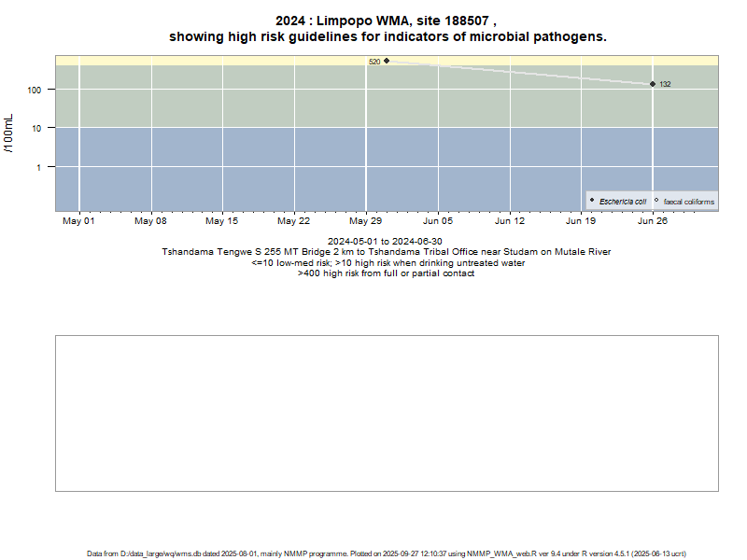Click the blue data source footer text
The height and width of the screenshot is (560, 747).
click(x=387, y=553)
